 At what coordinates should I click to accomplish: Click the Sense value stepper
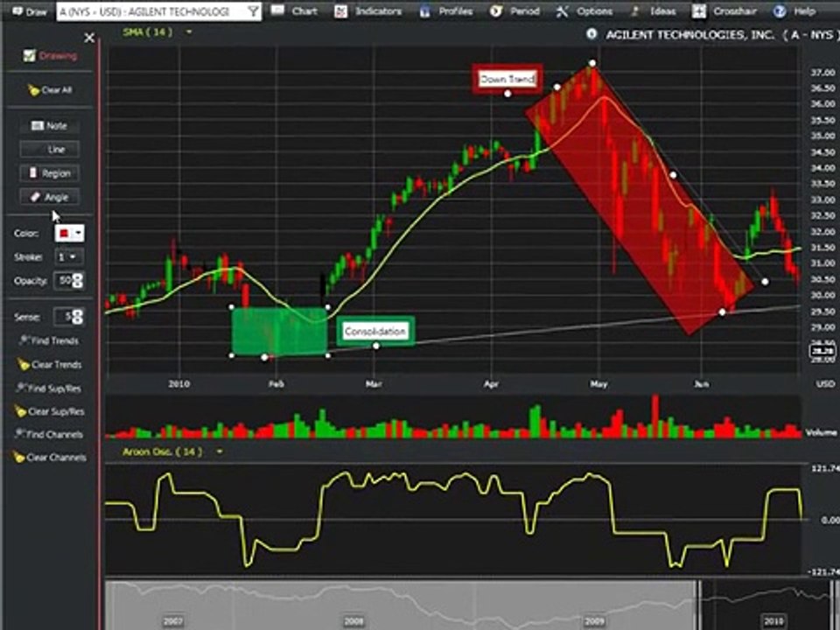(x=78, y=317)
